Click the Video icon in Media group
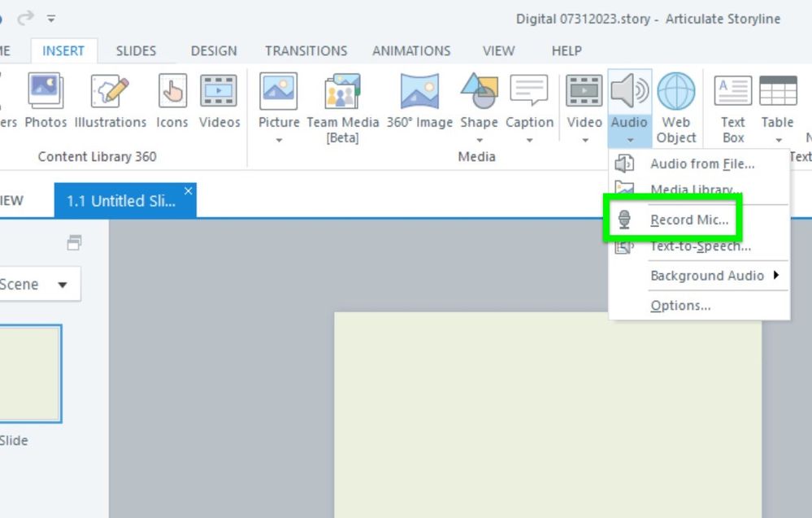This screenshot has width=812, height=518. [584, 91]
